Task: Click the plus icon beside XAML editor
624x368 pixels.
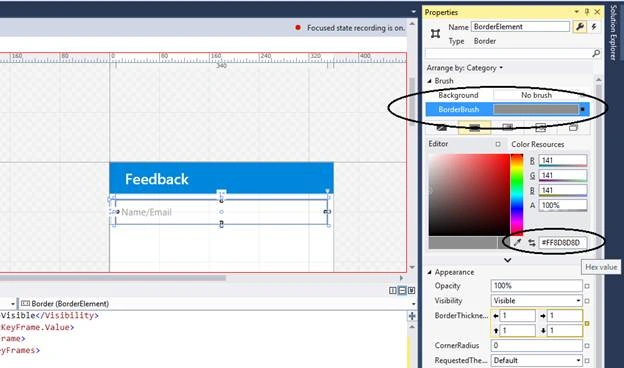Action: (412, 316)
